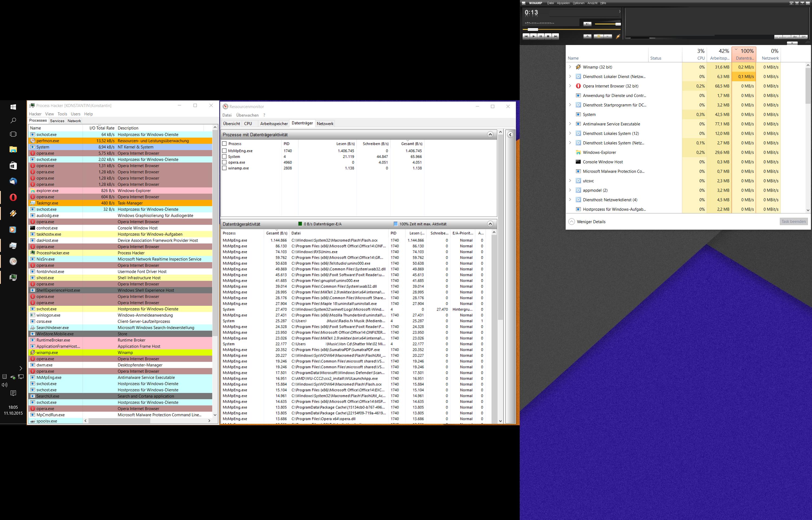Screen dimensions: 812x520
Task: Toggle repeat mode in Winamp
Action: (608, 37)
